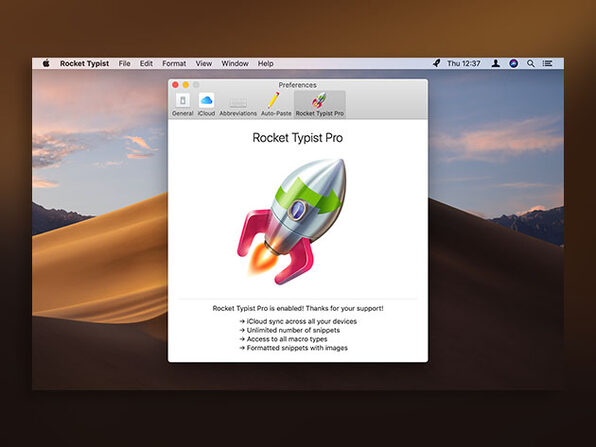Viewport: 596px width, 447px height.
Task: Select the Rocket Typist Pro tab
Action: [x=320, y=105]
